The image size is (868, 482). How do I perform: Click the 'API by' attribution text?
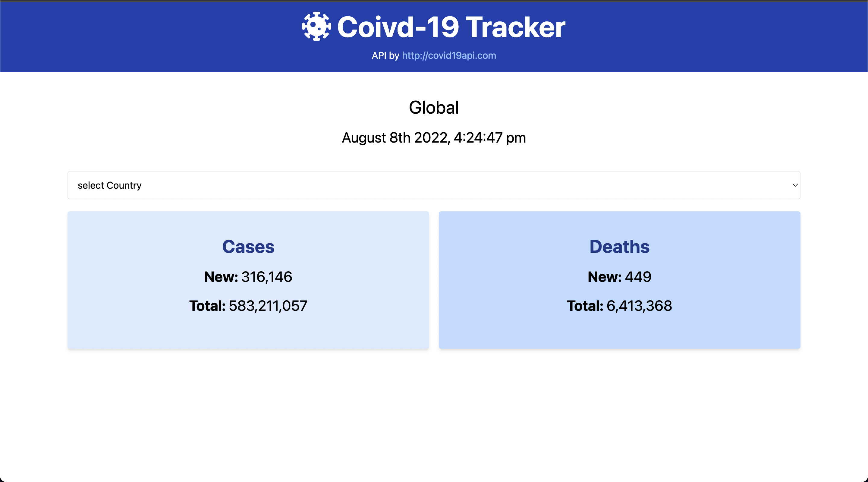click(385, 55)
